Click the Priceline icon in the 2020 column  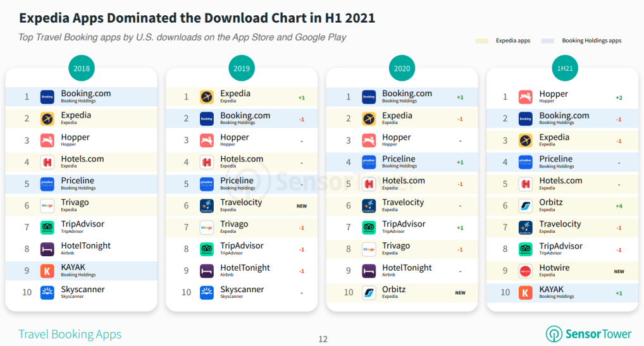click(x=369, y=162)
